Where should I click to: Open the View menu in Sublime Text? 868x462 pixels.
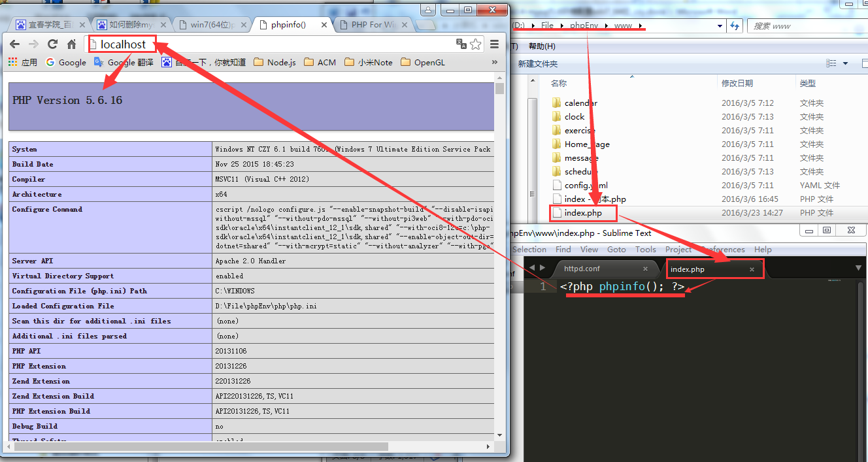tap(589, 250)
